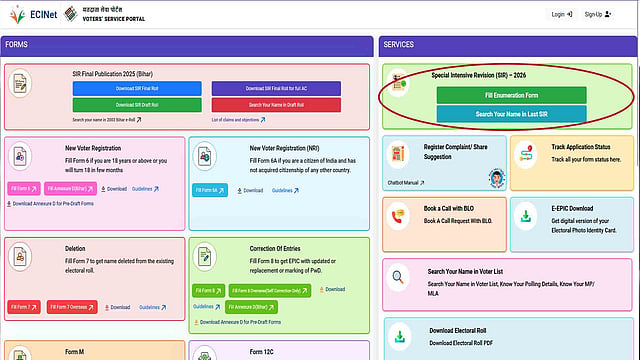Open Register Complaint/ Share Suggestion card
The height and width of the screenshot is (360, 640).
click(444, 163)
